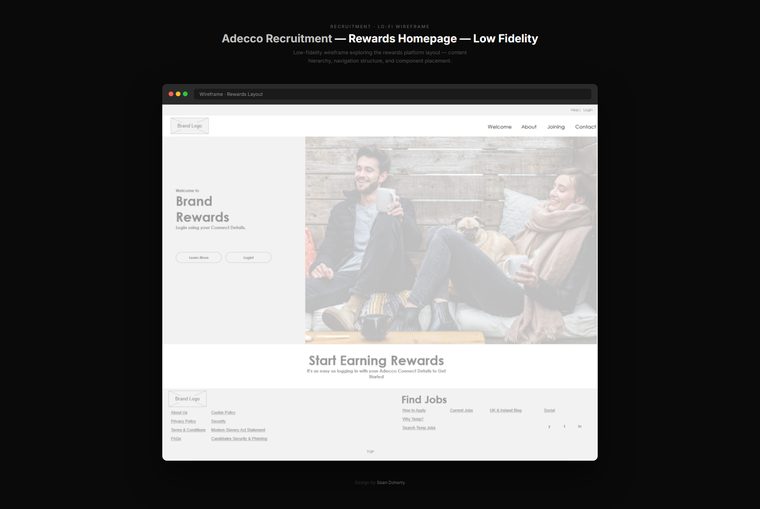760x509 pixels.
Task: Open Candidates Security & Phishing link
Action: coord(239,439)
